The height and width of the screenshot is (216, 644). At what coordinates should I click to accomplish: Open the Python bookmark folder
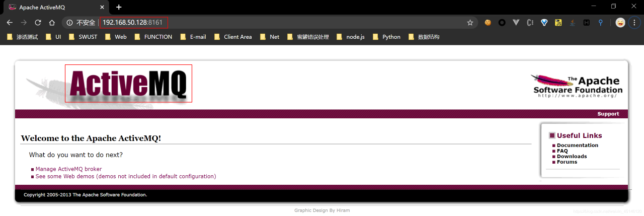(x=386, y=37)
